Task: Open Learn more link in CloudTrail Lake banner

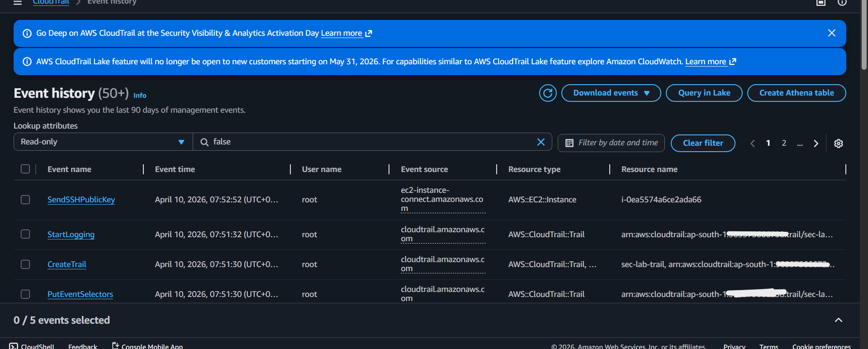Action: (x=711, y=62)
